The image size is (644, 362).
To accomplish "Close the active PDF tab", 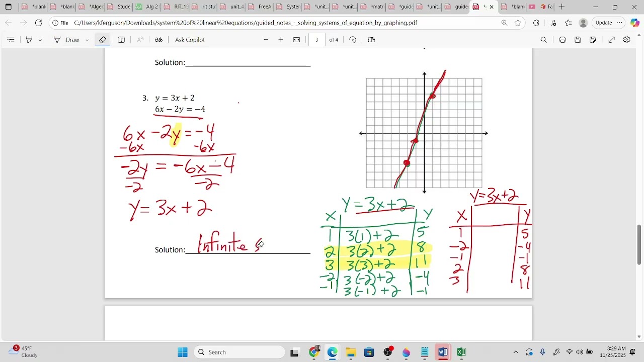I will (x=492, y=7).
